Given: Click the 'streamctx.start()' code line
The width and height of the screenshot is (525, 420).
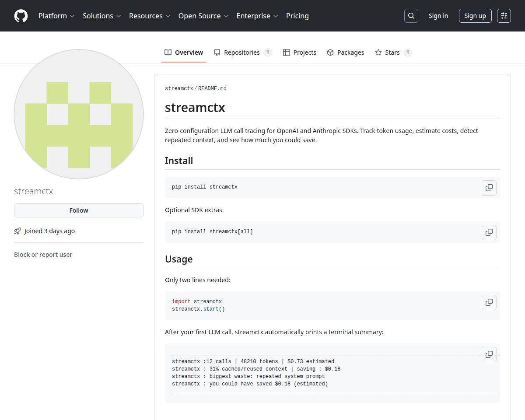Looking at the screenshot, I should [x=198, y=309].
